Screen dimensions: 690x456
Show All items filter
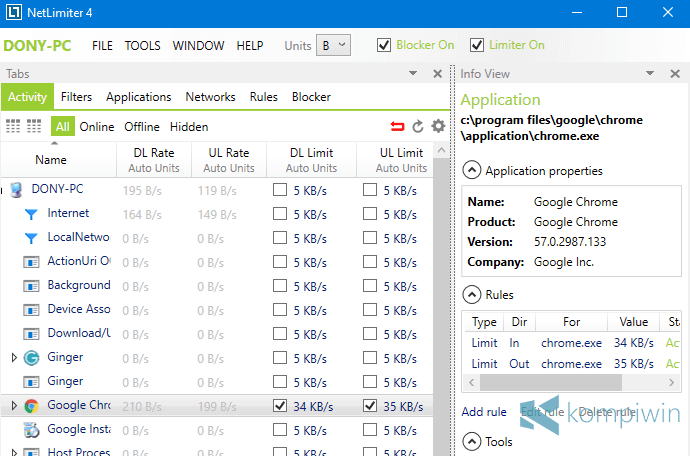point(62,127)
